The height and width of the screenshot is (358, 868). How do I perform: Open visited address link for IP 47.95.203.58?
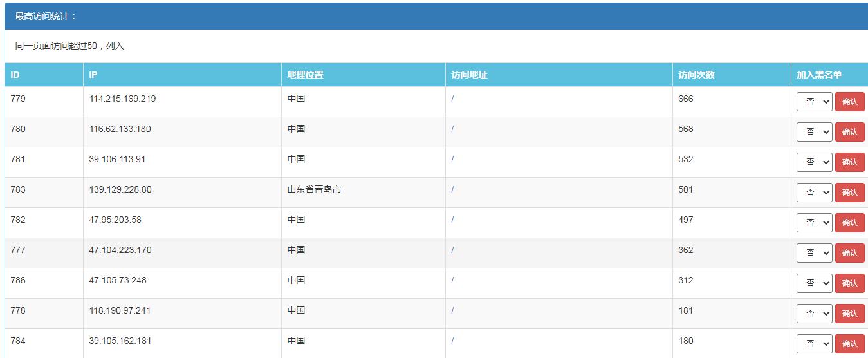[452, 220]
